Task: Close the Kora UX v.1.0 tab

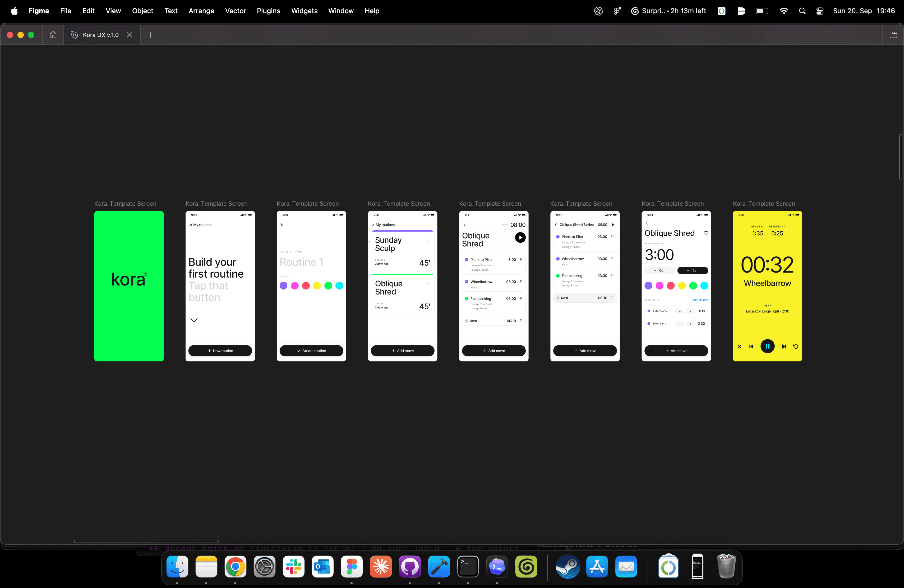Action: [x=130, y=35]
